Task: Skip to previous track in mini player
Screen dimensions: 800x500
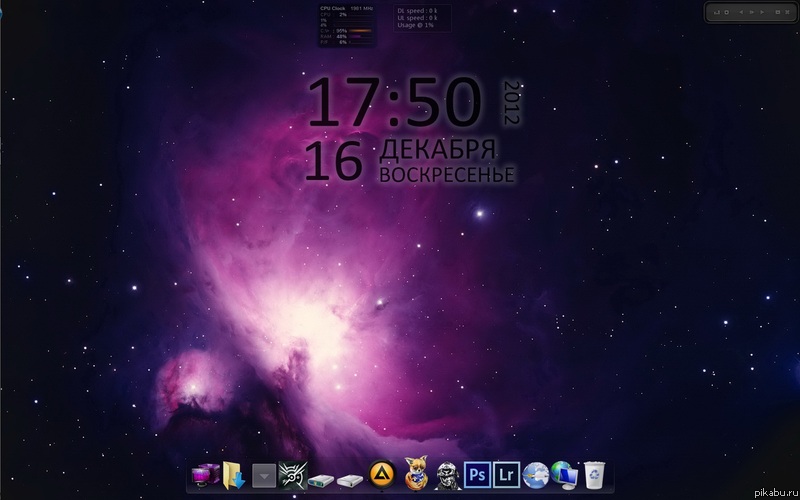Action: 741,12
